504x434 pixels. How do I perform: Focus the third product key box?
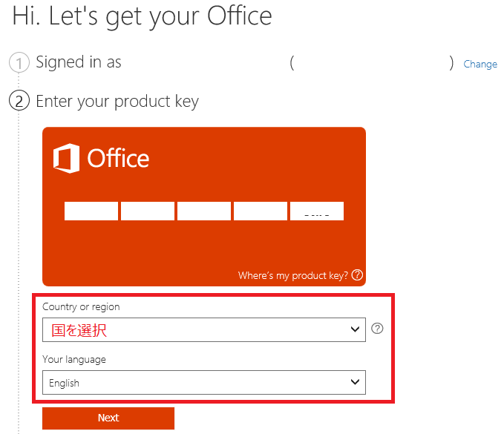pyautogui.click(x=204, y=211)
